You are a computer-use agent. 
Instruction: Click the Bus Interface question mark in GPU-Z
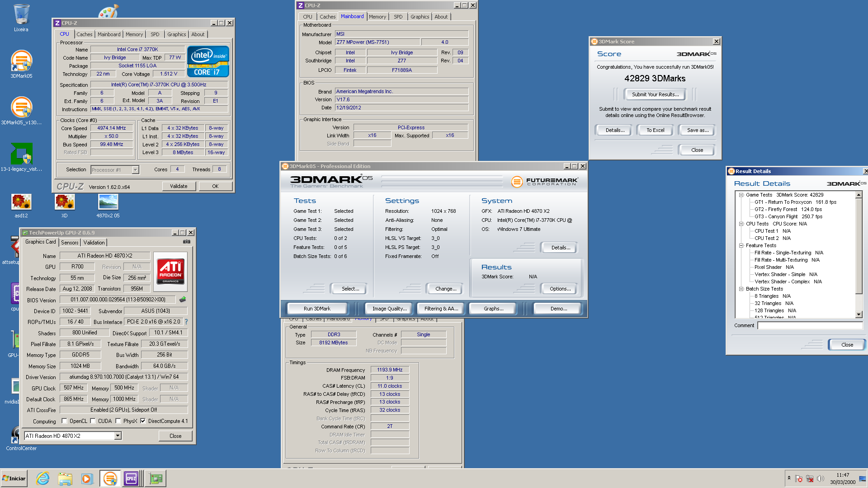(x=186, y=322)
